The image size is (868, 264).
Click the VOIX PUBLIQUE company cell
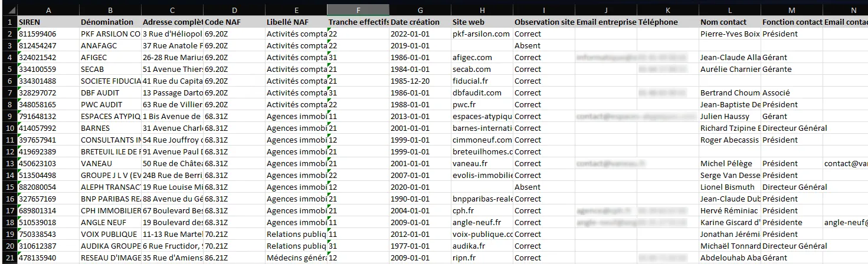[110, 234]
